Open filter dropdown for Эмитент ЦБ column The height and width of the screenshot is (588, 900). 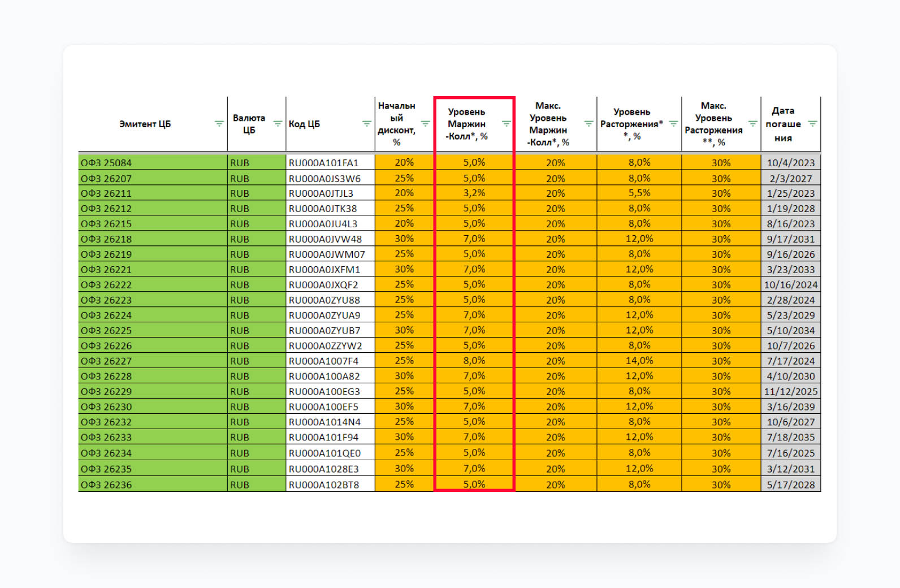click(x=219, y=124)
